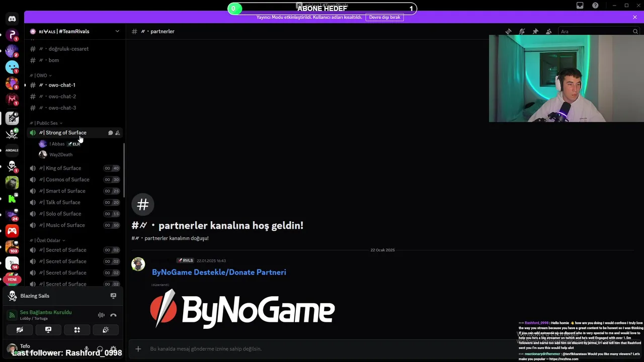Image resolution: width=644 pixels, height=362 pixels.
Task: Disconnect from voice with hang-up icon
Action: click(113, 315)
